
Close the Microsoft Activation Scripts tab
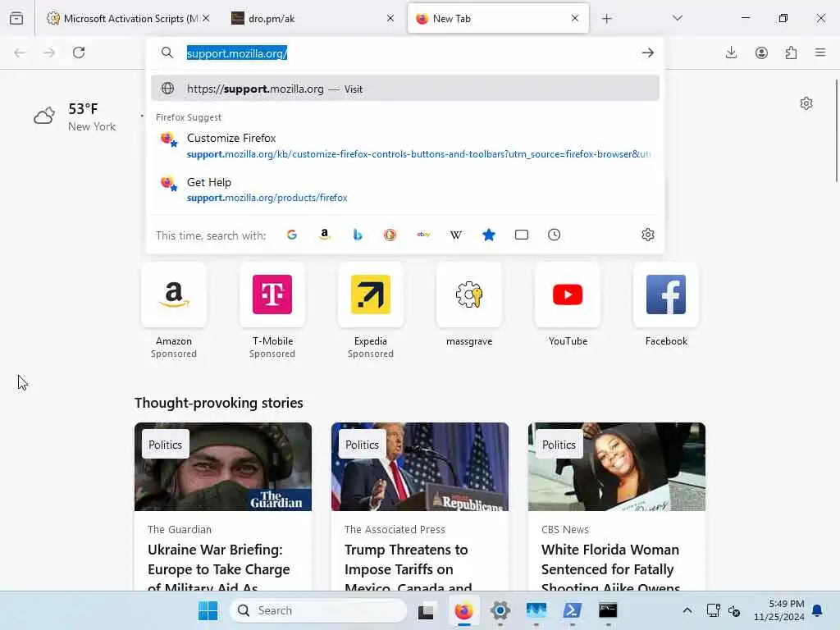tap(206, 18)
